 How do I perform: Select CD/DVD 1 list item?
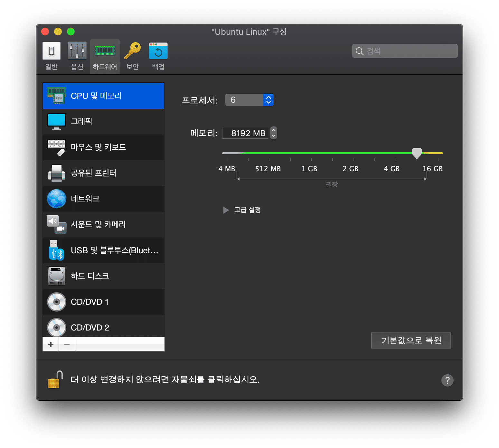(104, 302)
